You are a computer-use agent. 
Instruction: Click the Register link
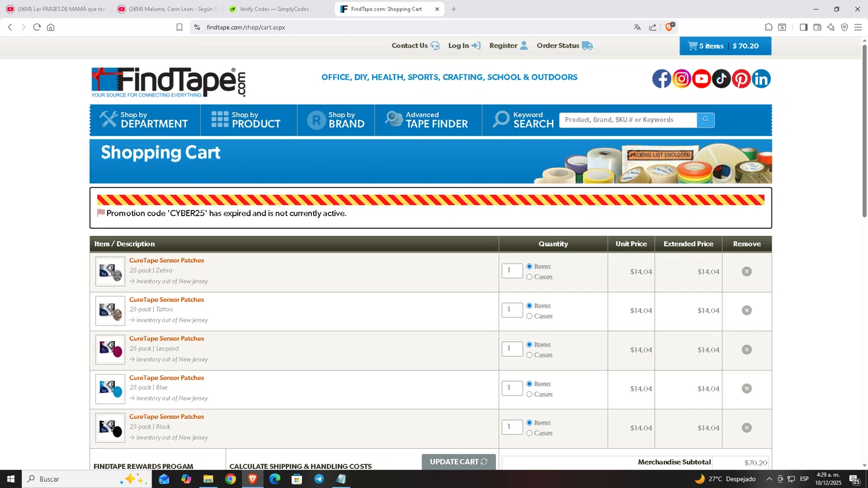pos(509,46)
